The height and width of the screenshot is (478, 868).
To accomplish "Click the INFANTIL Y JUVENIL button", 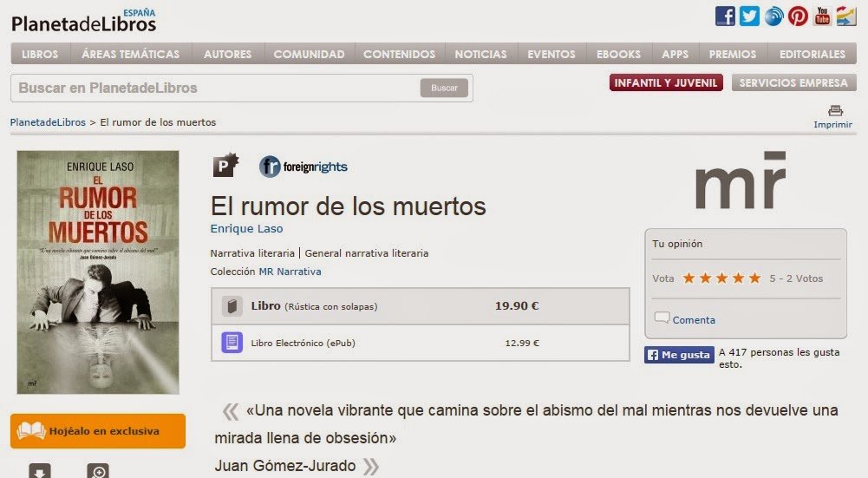I will [x=666, y=82].
